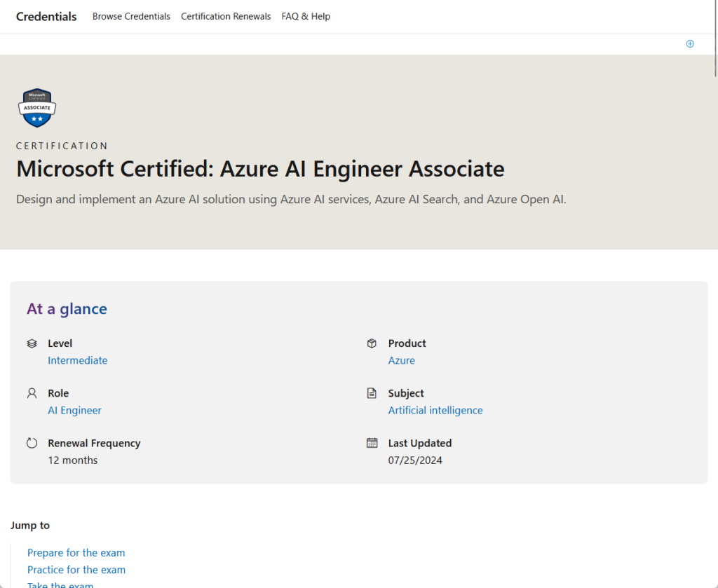Open FAQ & Help page
The image size is (718, 588).
pyautogui.click(x=306, y=17)
